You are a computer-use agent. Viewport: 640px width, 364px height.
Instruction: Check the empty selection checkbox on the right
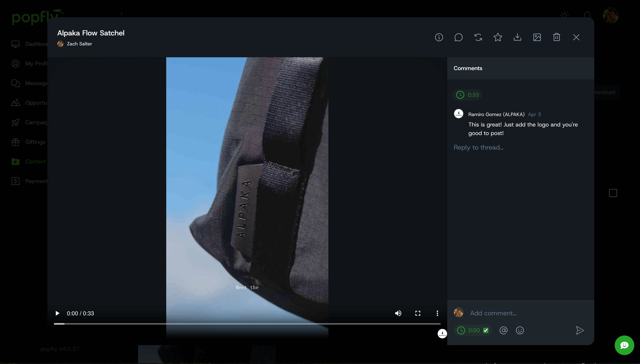click(x=613, y=193)
